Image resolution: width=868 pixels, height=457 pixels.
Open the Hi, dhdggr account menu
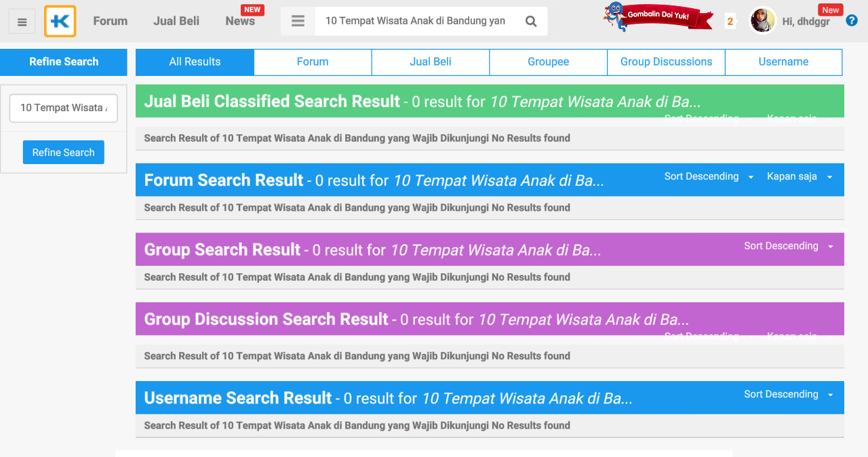[x=806, y=22]
